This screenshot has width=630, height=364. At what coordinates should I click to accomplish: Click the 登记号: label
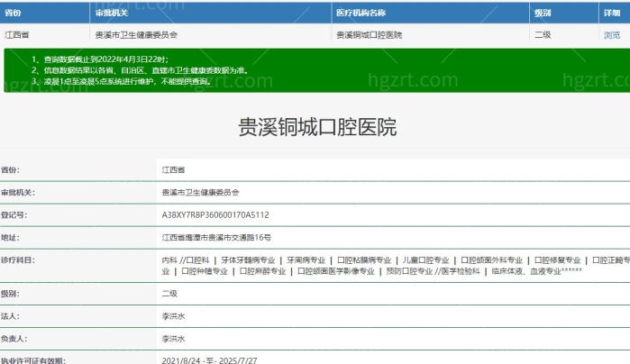[x=14, y=215]
